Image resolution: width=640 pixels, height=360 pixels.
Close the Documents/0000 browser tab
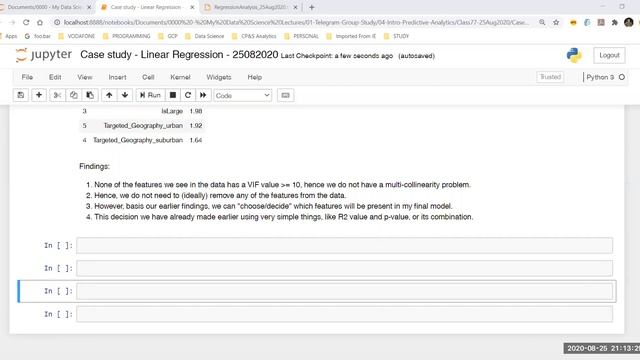pyautogui.click(x=89, y=7)
